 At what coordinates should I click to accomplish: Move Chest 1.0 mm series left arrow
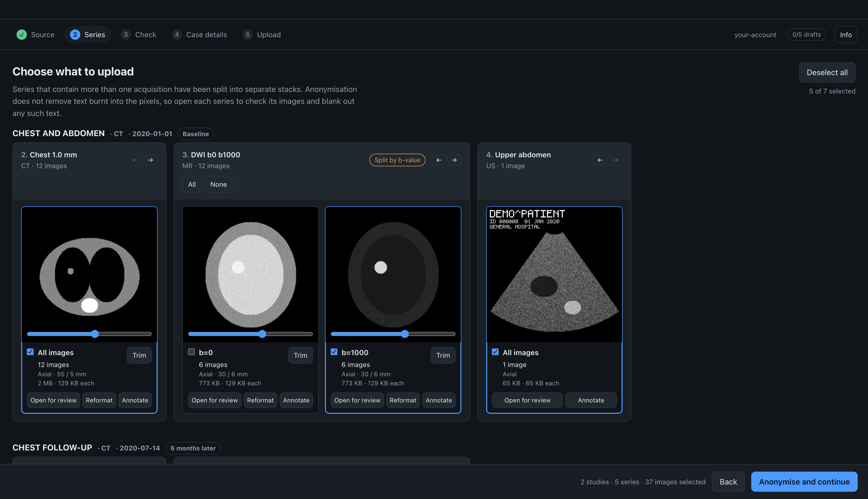(135, 160)
